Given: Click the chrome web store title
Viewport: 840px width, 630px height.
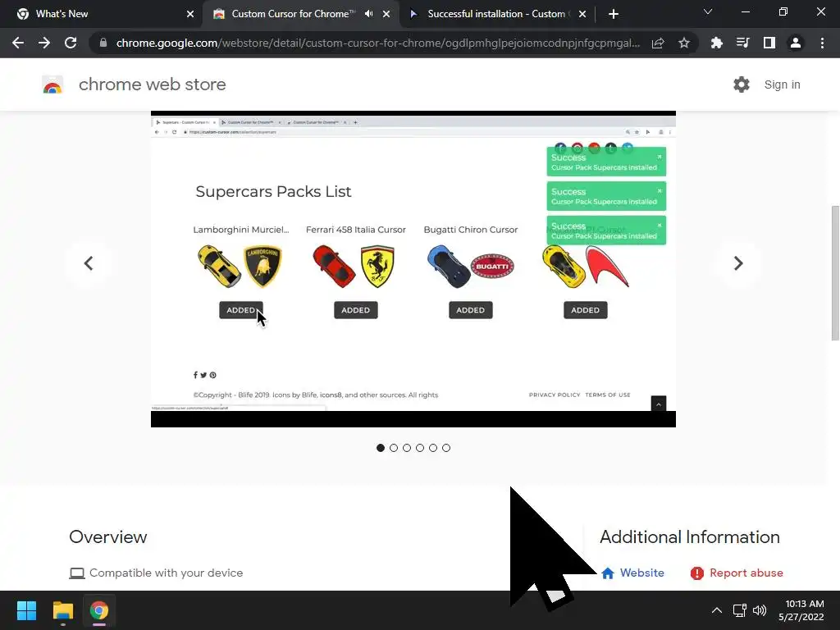Looking at the screenshot, I should point(152,84).
